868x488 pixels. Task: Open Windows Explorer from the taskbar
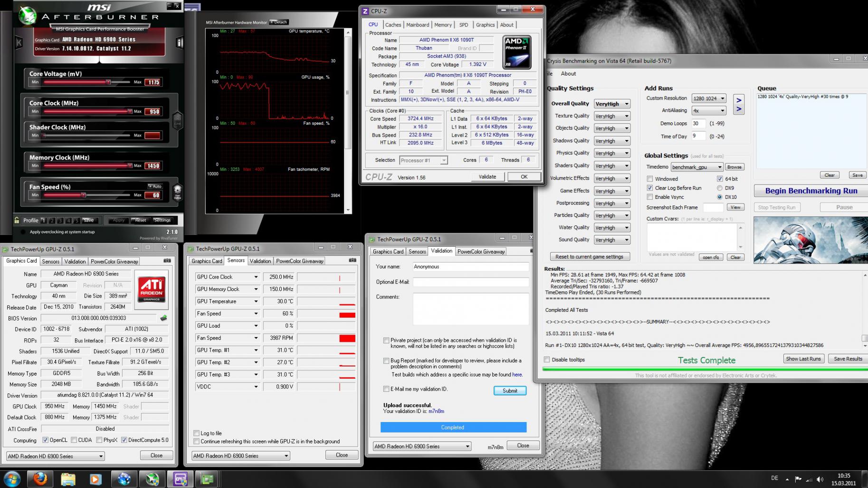(68, 479)
